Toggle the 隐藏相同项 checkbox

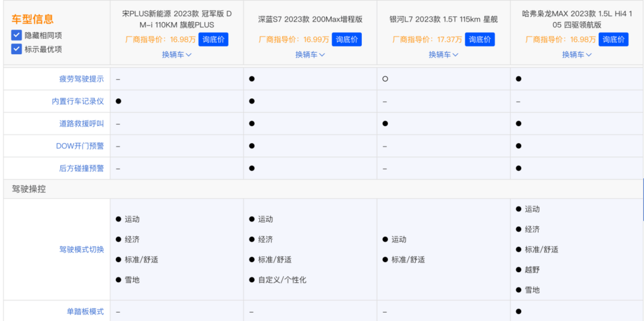pyautogui.click(x=16, y=35)
